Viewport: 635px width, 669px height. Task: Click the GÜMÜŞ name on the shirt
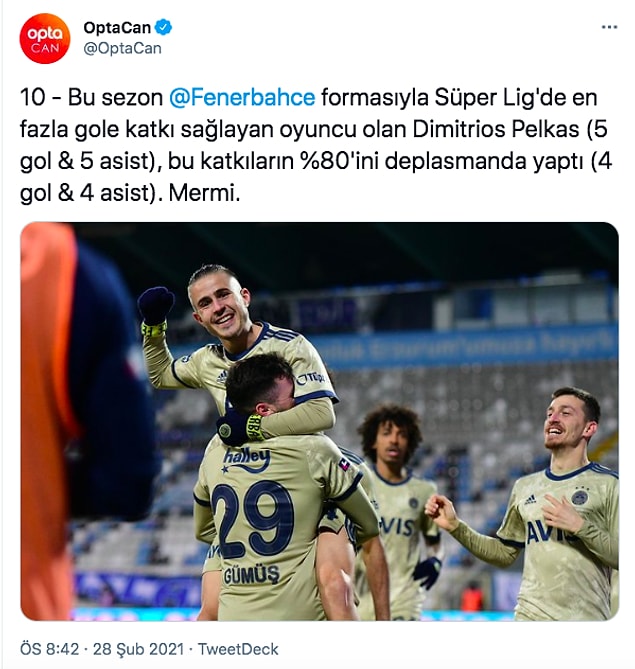click(252, 575)
